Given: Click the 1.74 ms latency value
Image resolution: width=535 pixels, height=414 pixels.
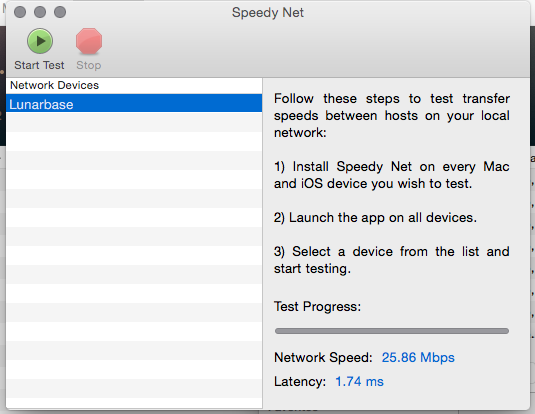Looking at the screenshot, I should click(359, 381).
